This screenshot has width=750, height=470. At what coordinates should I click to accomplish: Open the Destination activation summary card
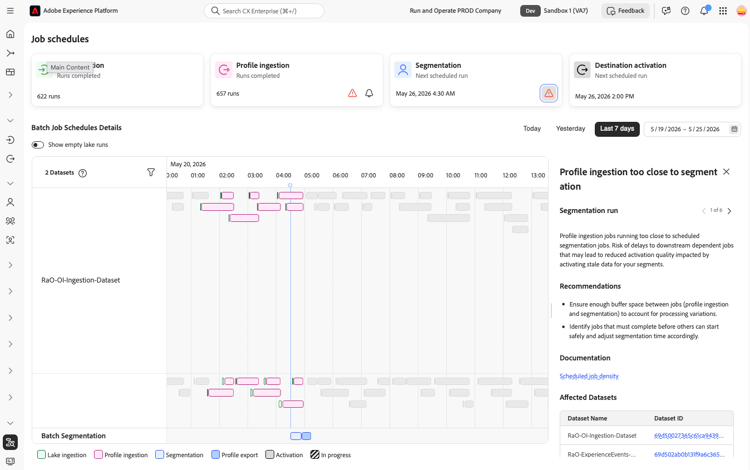point(655,80)
